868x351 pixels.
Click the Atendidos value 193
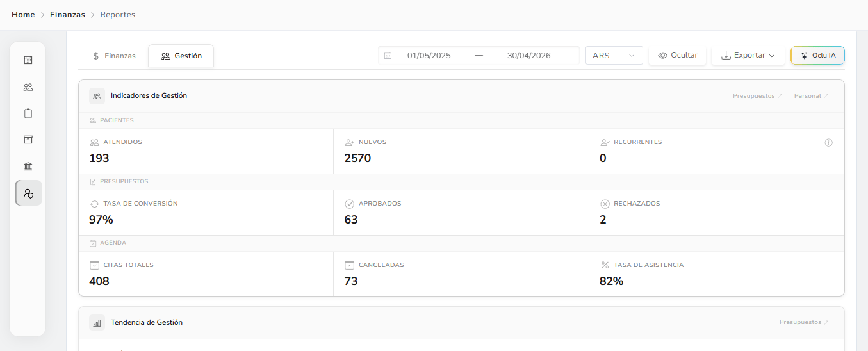(x=99, y=158)
